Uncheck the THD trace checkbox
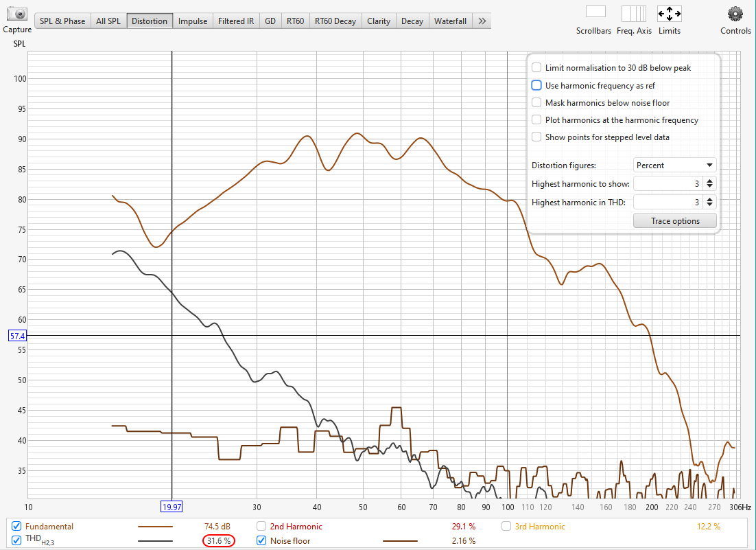The image size is (756, 550). (x=16, y=540)
